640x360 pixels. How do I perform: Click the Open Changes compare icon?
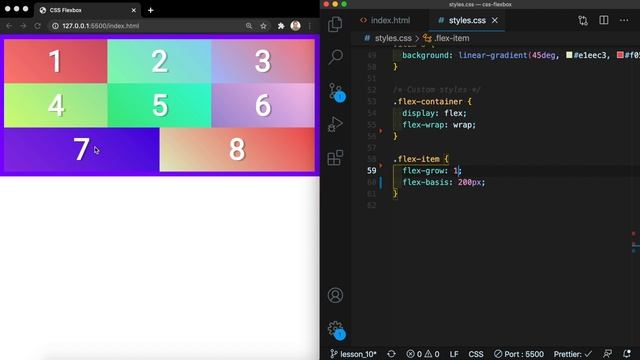(x=583, y=20)
